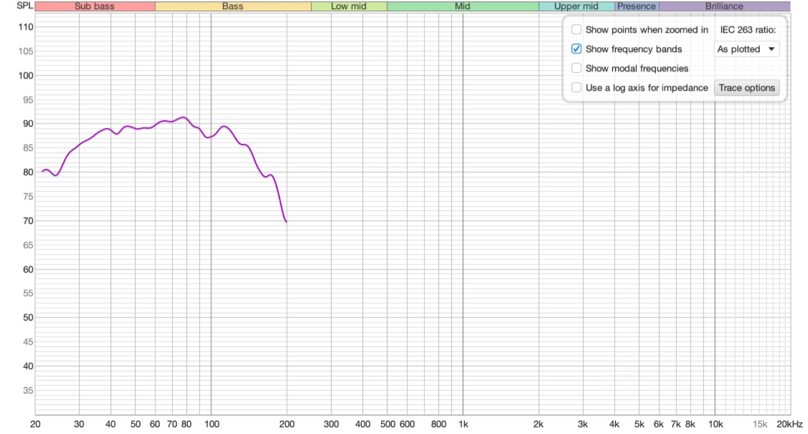Viewport: 808px width, 434px height.
Task: Enable Show modal frequencies option
Action: click(x=576, y=68)
